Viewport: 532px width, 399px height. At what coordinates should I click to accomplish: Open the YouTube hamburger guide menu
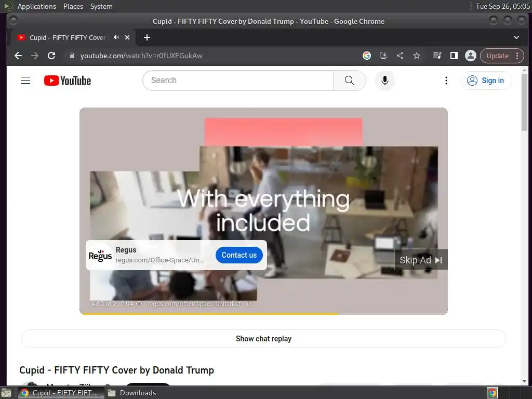pyautogui.click(x=25, y=81)
